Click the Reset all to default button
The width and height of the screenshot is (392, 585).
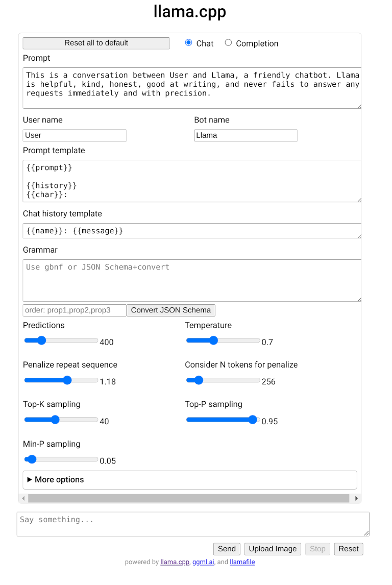click(96, 43)
